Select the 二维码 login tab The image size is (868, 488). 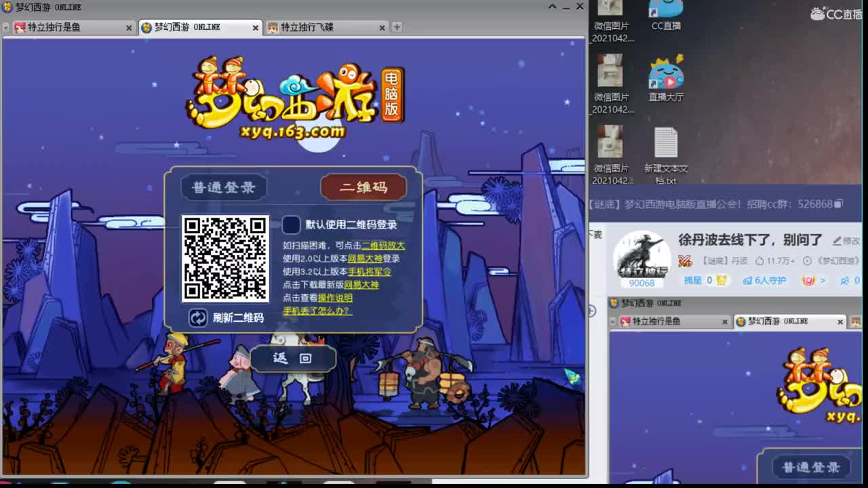(363, 187)
